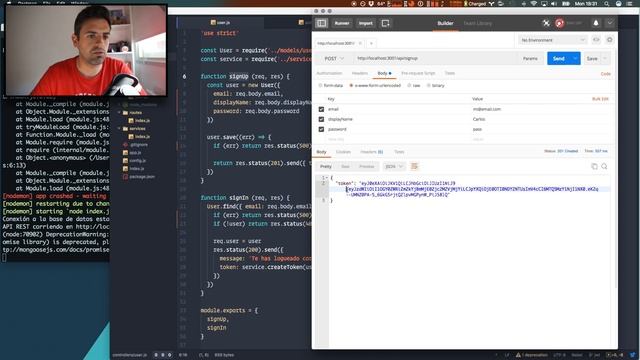Add a new request tab with plus
This screenshot has height=360, width=640.
[x=371, y=43]
